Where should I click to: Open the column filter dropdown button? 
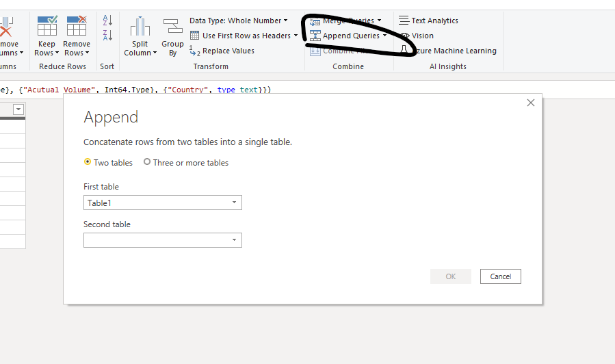pyautogui.click(x=18, y=109)
